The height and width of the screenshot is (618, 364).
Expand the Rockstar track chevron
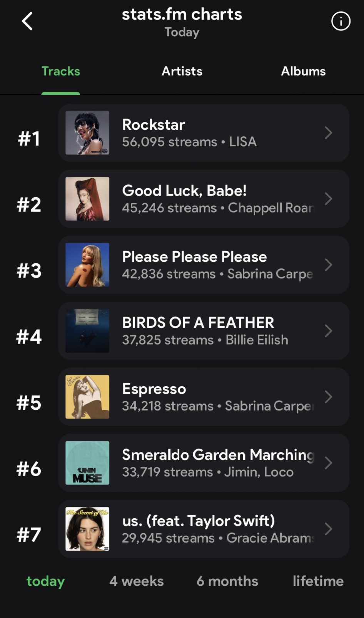328,133
